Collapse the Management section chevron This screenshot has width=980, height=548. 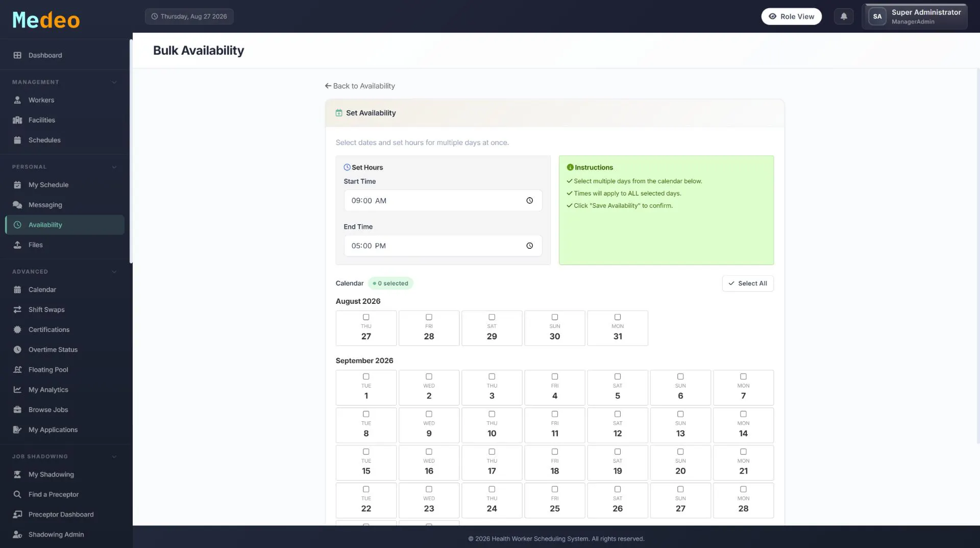click(114, 82)
